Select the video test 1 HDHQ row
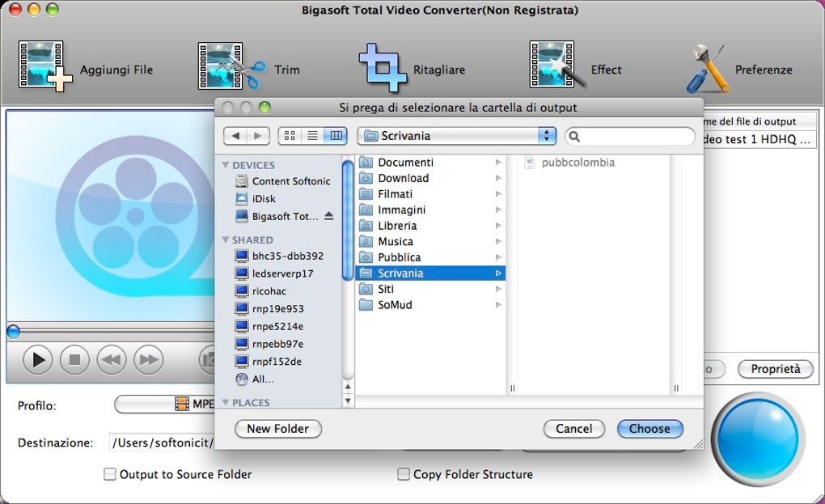Screen dimensions: 825x504 tap(759, 139)
